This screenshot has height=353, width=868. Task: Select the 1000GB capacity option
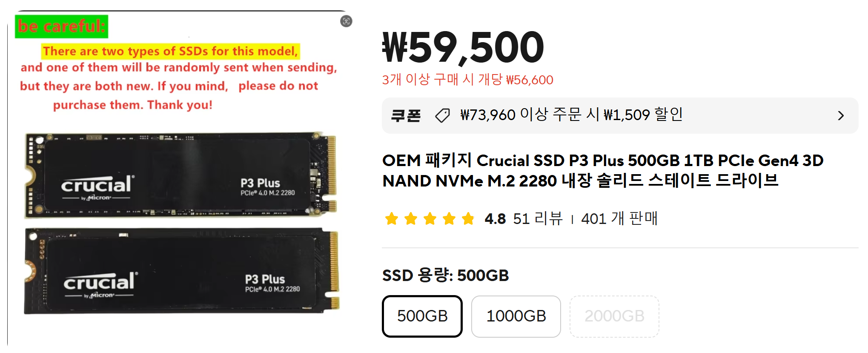(516, 316)
